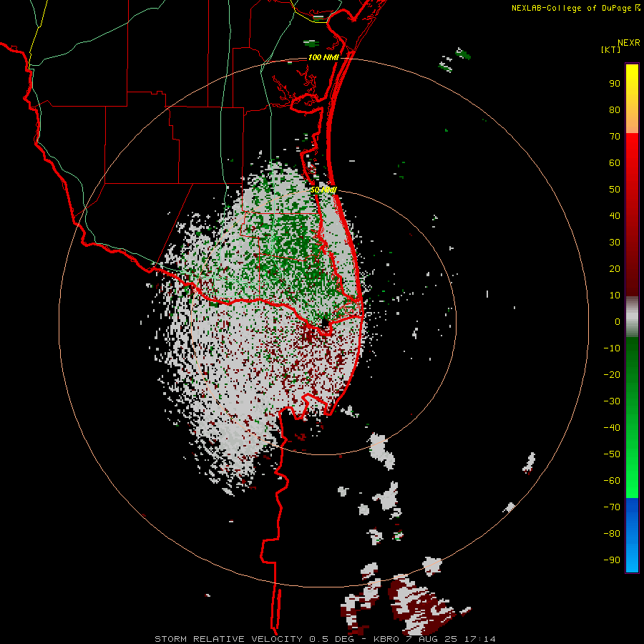644x644 pixels.
Task: Click the 0 value on velocity scale
Action: (x=618, y=322)
